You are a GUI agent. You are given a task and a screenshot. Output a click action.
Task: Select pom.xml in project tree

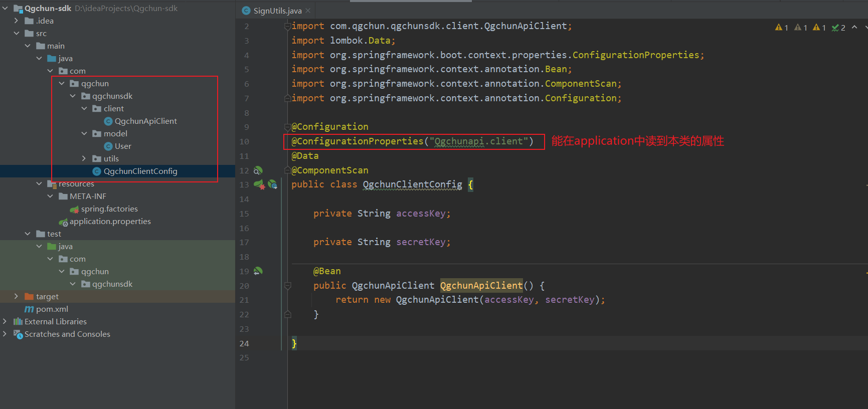point(52,309)
